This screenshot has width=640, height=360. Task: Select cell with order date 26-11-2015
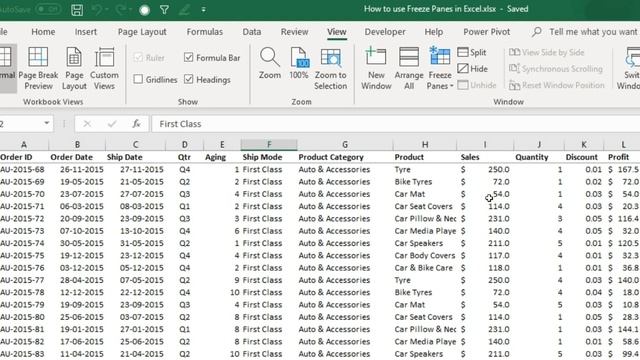(x=77, y=169)
